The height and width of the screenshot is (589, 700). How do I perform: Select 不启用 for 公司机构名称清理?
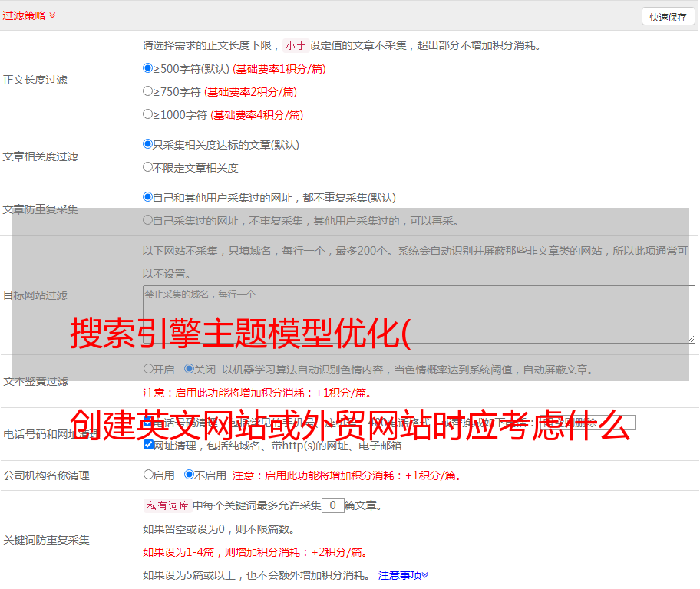(x=190, y=475)
